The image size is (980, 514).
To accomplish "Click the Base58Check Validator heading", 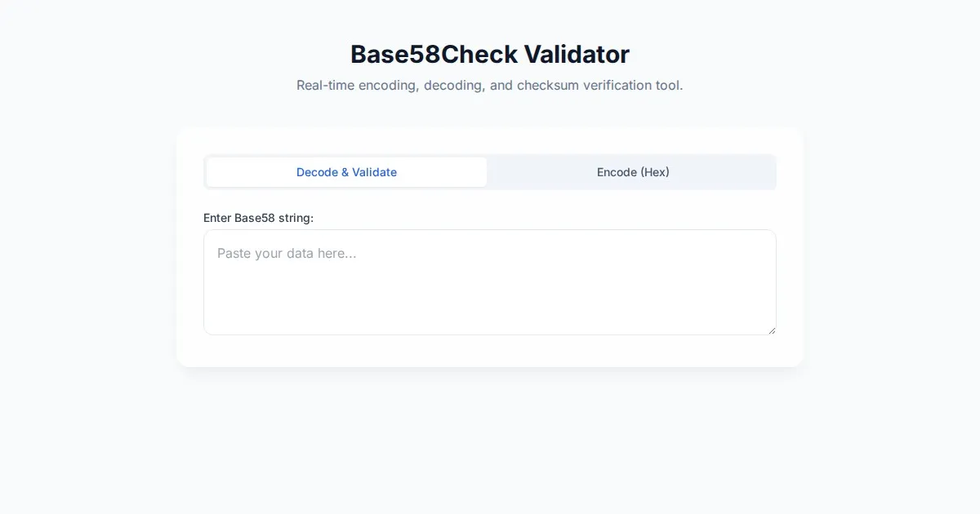I will [x=490, y=55].
